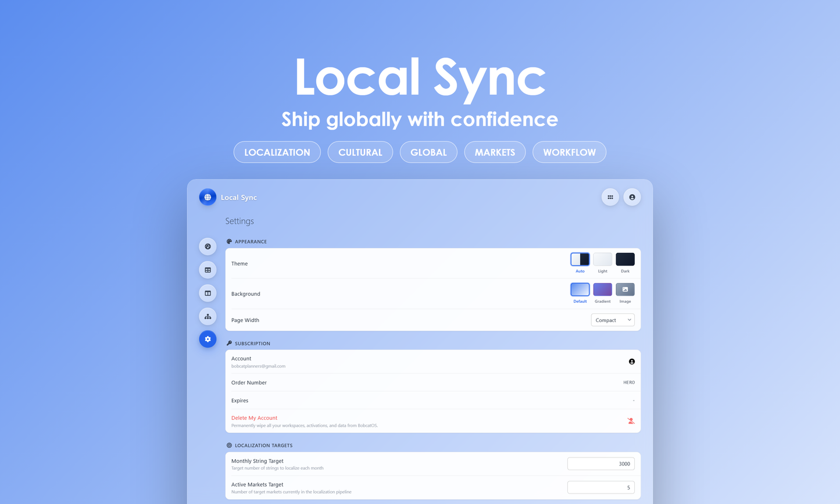Click the Local Sync globe logo
The height and width of the screenshot is (504, 840).
[x=208, y=197]
